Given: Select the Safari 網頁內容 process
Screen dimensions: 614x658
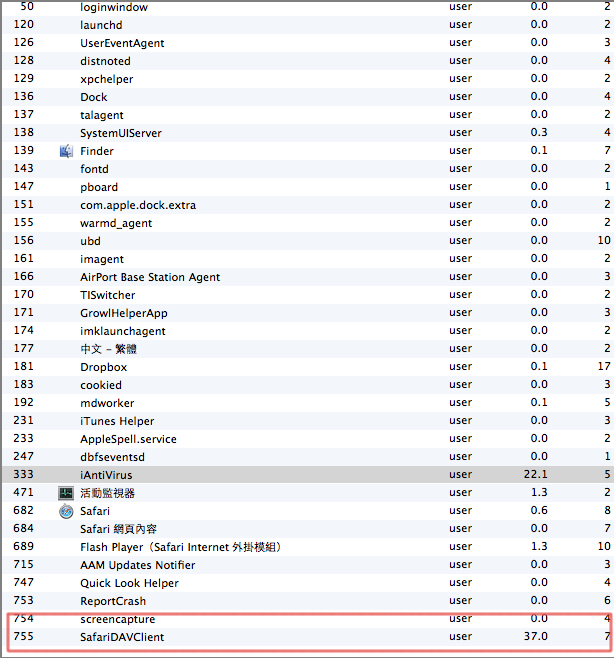Looking at the screenshot, I should click(118, 529).
